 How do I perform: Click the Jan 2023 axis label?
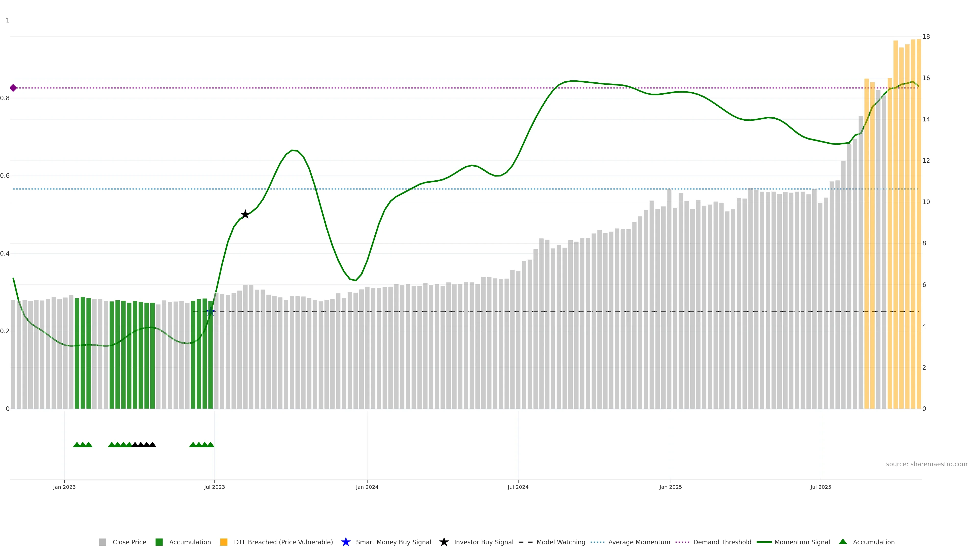(x=64, y=487)
